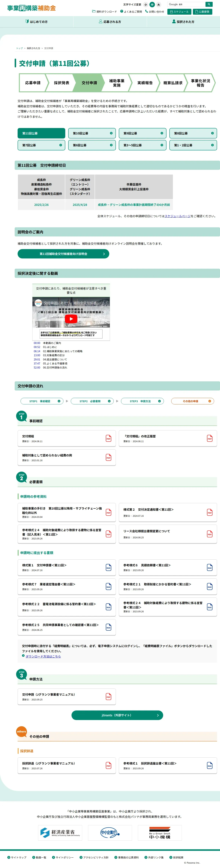Select the 第11回公募 button
220x868 pixels.
(41, 133)
